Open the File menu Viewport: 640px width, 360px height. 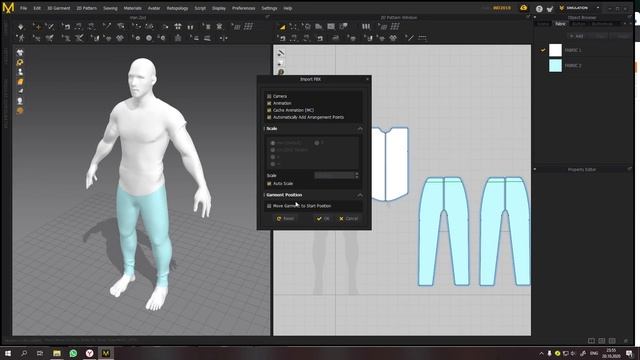click(x=23, y=8)
